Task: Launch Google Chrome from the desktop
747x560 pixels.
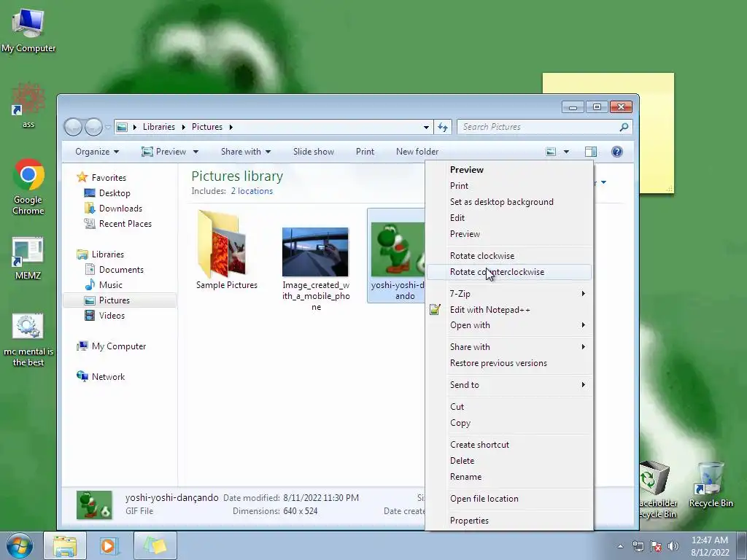Action: point(28,186)
